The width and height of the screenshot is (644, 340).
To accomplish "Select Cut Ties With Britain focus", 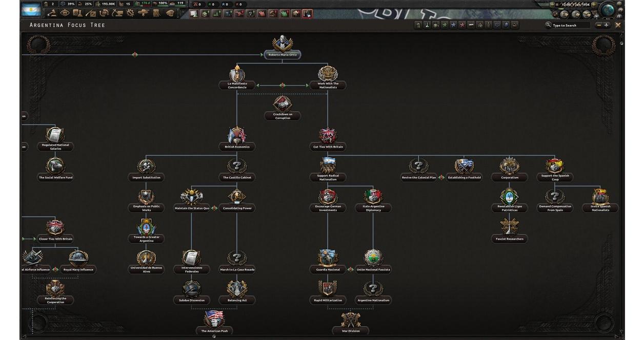I will tap(328, 139).
